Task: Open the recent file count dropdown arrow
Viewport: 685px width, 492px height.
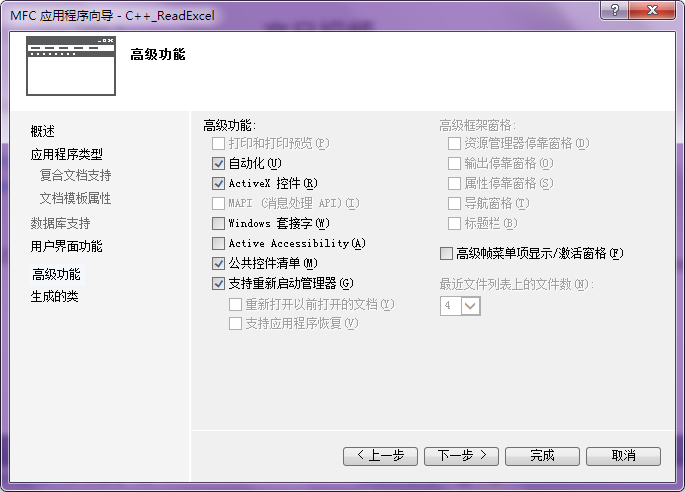Action: [x=471, y=305]
